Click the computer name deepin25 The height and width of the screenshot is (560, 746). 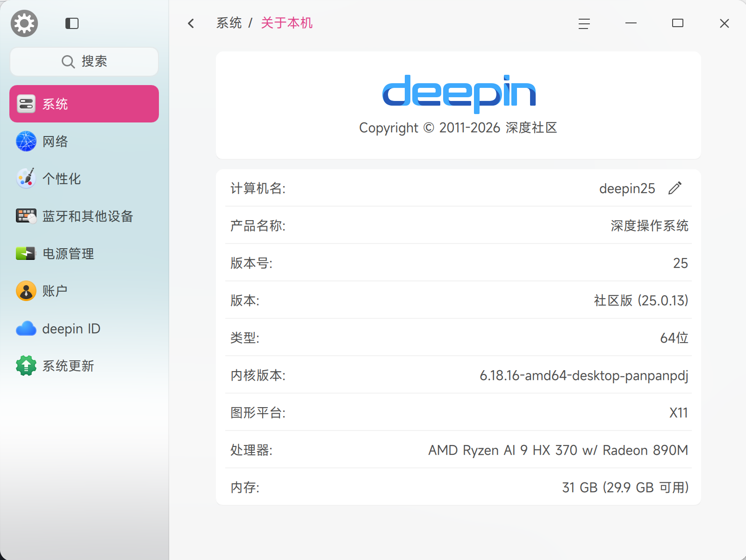(627, 188)
